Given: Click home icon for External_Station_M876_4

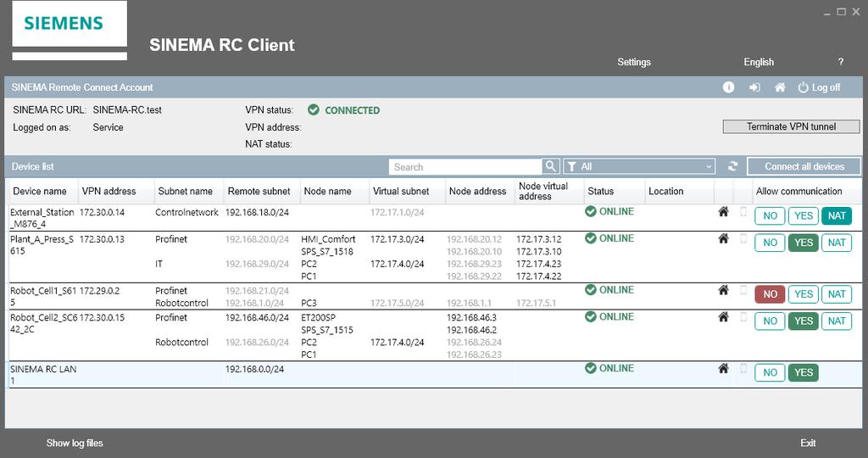Looking at the screenshot, I should point(723,211).
